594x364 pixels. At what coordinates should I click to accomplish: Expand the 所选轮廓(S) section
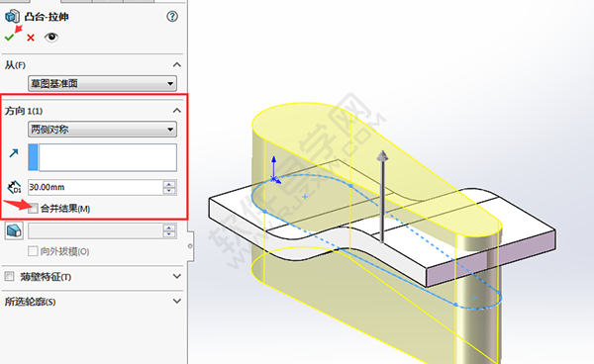coord(177,301)
